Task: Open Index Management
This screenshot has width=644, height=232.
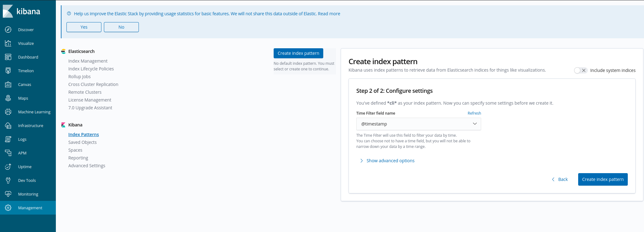Action: coord(88,61)
